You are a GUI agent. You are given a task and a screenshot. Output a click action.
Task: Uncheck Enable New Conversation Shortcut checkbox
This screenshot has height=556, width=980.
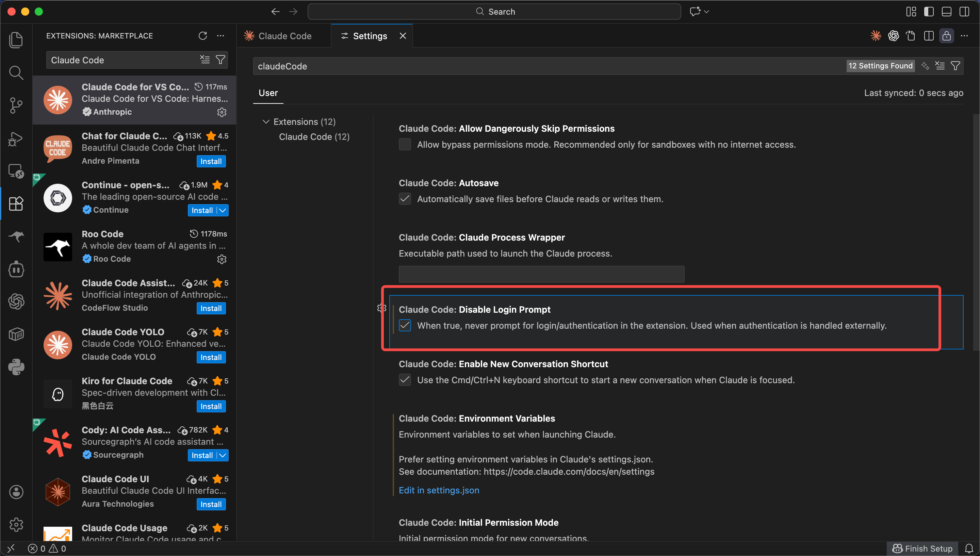405,380
